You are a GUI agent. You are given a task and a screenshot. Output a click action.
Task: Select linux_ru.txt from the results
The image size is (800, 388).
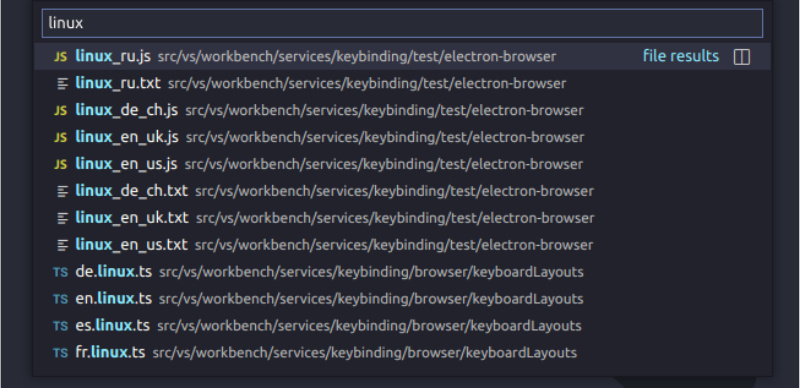[x=402, y=84]
